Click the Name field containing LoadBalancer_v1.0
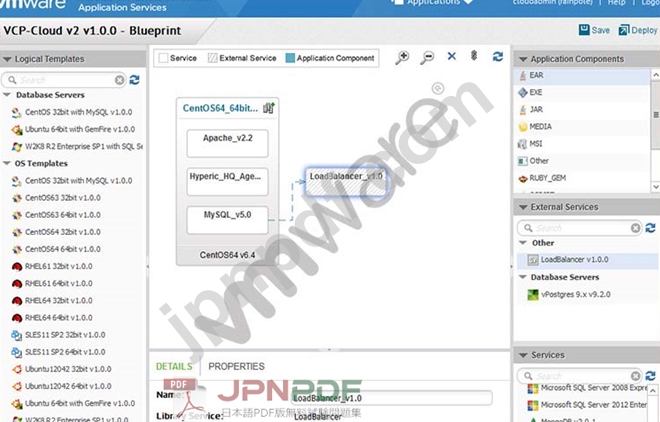660x422 pixels. [391, 398]
